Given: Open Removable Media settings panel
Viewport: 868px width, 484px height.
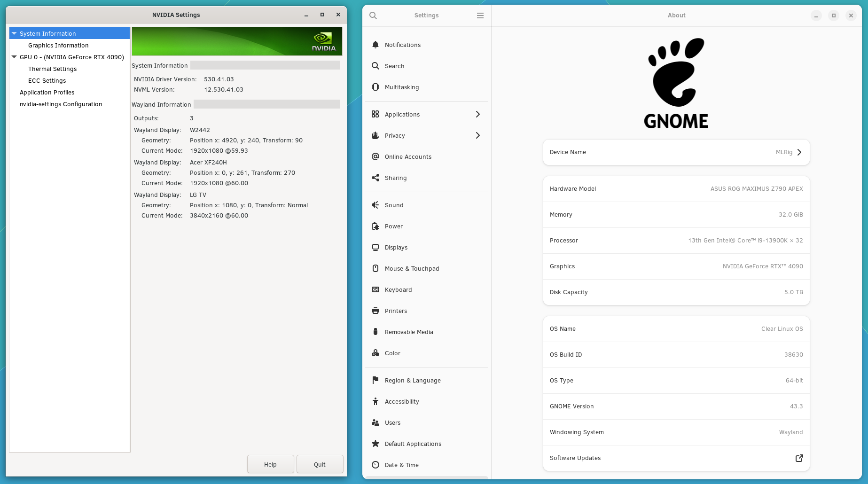Looking at the screenshot, I should pyautogui.click(x=427, y=332).
